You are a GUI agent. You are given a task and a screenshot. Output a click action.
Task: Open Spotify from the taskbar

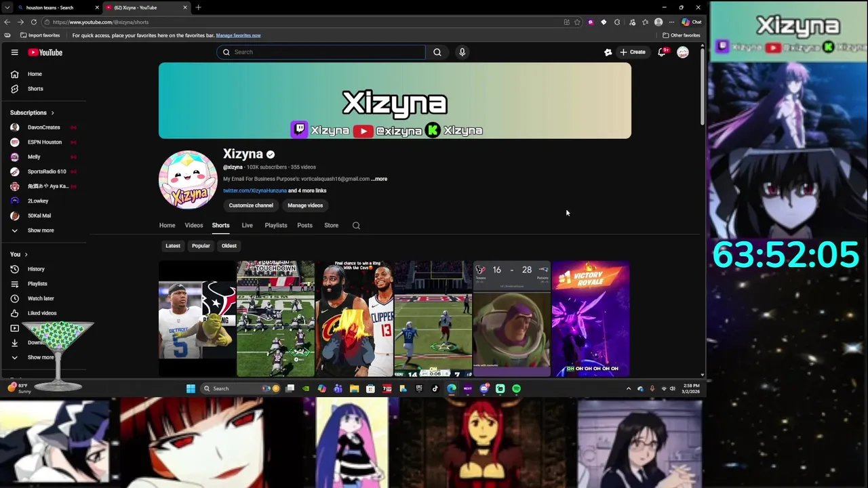coord(516,388)
